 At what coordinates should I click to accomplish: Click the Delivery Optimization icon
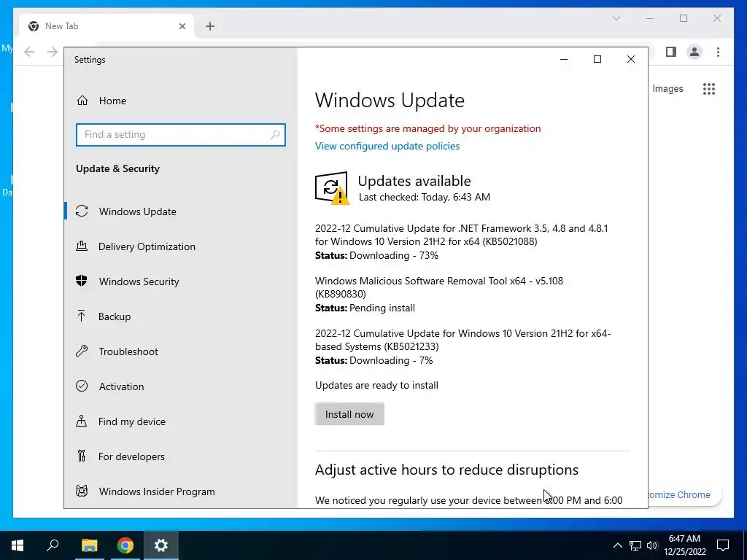82,246
